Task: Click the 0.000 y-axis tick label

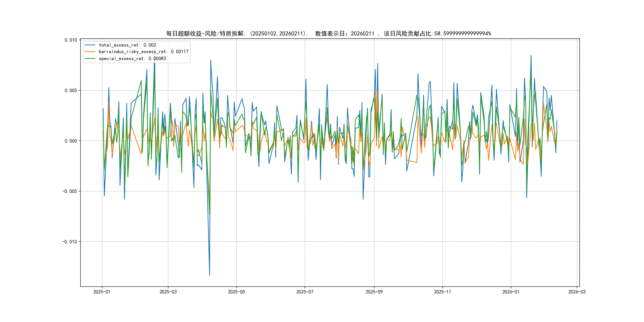Action: (x=71, y=141)
